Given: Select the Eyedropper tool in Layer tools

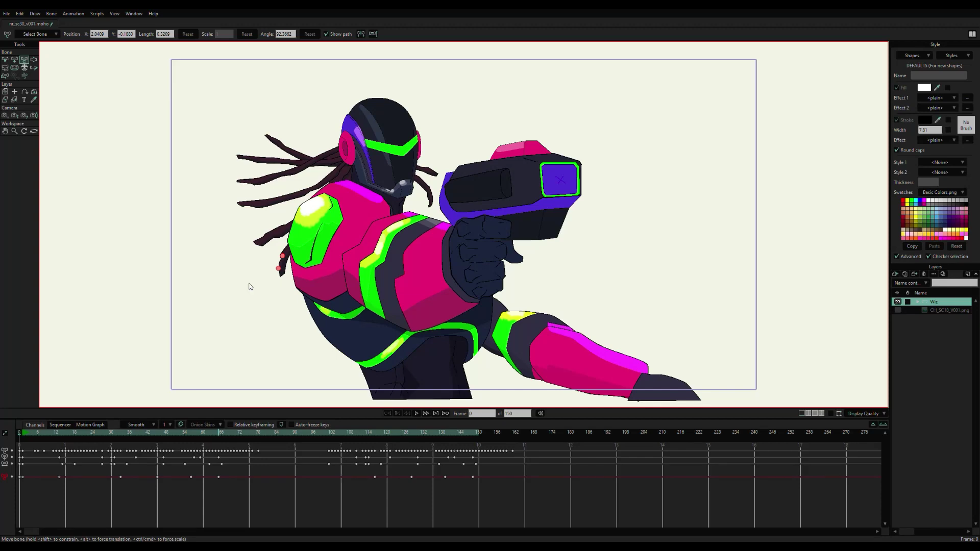Looking at the screenshot, I should pyautogui.click(x=34, y=100).
